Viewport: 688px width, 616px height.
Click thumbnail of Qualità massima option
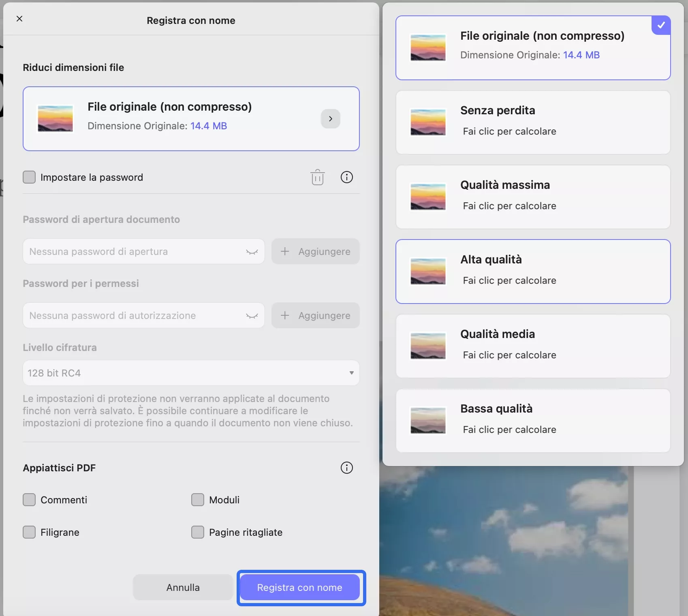click(428, 197)
